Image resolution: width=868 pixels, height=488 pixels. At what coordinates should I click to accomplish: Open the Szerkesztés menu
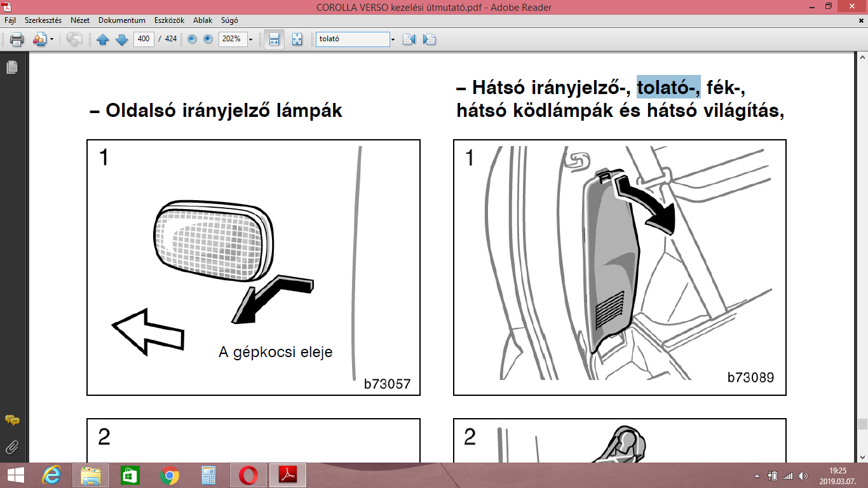click(43, 20)
